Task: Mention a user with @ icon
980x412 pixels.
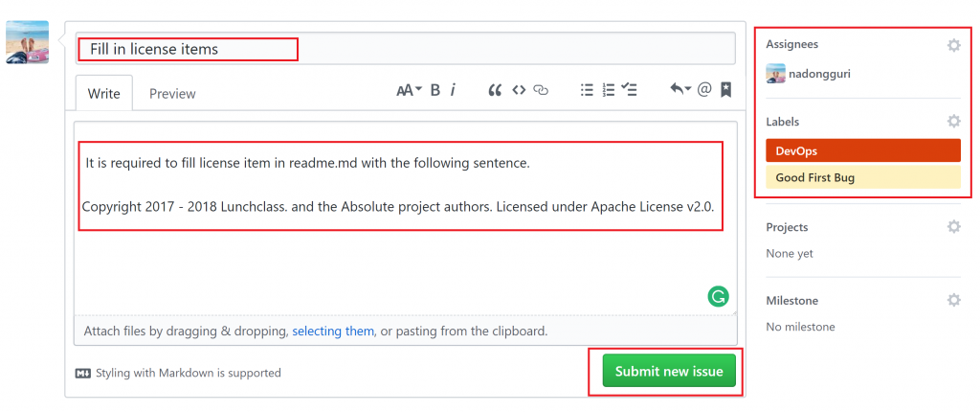Action: point(704,89)
